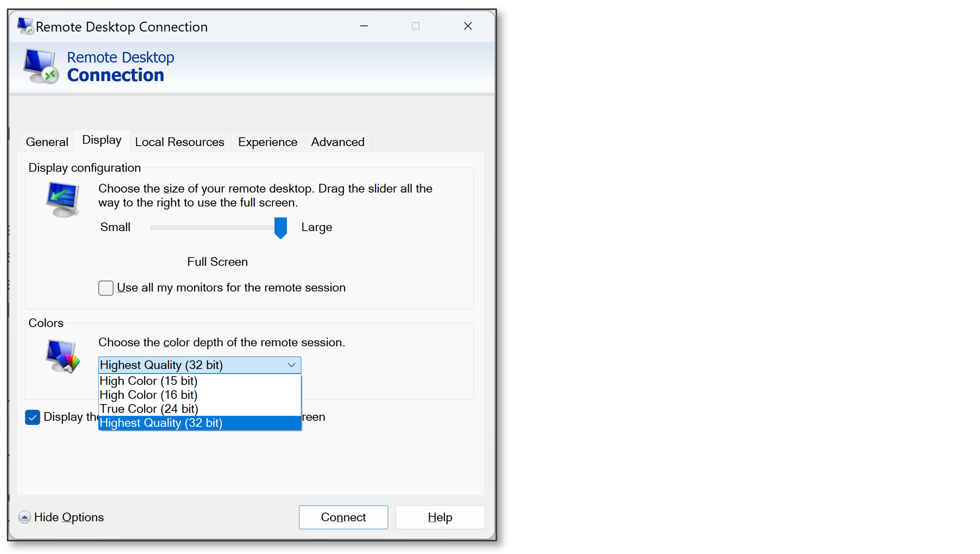Click the Colors group title
Screen dimensions: 980x554
pyautogui.click(x=46, y=323)
